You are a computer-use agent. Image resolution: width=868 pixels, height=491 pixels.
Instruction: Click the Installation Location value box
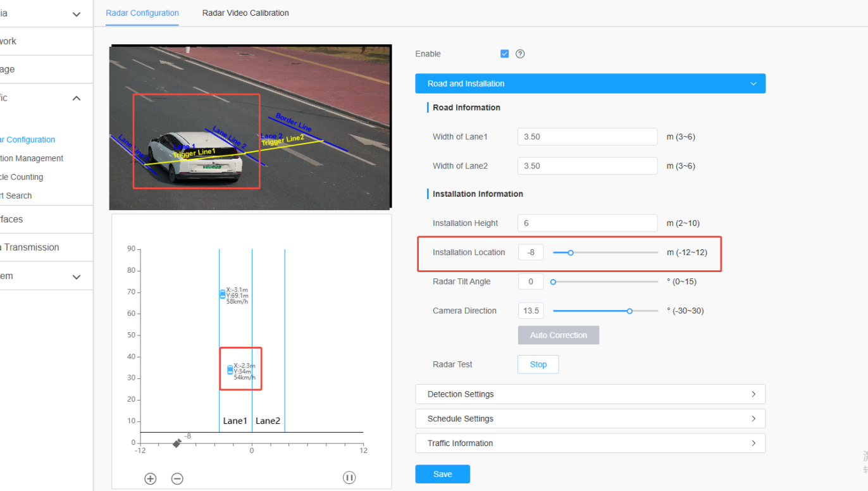pyautogui.click(x=531, y=252)
